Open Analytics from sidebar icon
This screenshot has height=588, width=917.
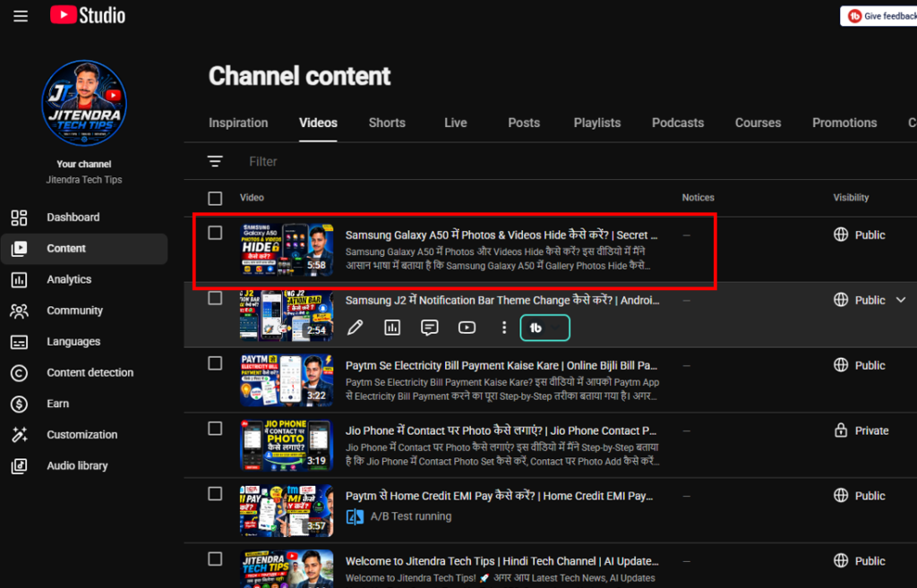pos(19,279)
